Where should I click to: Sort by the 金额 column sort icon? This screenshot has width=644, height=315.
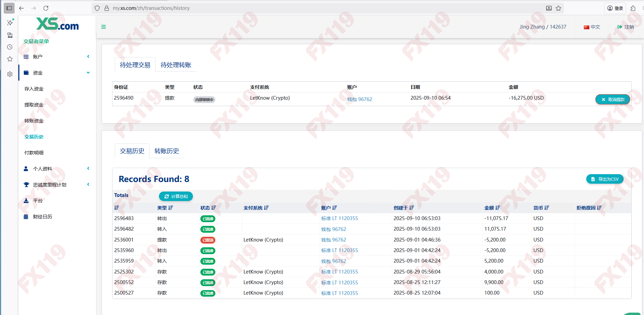point(498,208)
